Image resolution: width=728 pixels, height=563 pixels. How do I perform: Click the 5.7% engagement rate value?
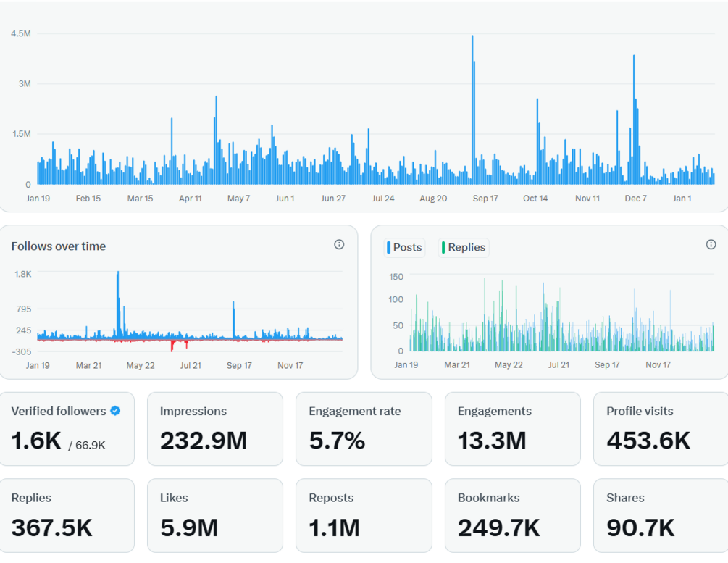tap(337, 441)
